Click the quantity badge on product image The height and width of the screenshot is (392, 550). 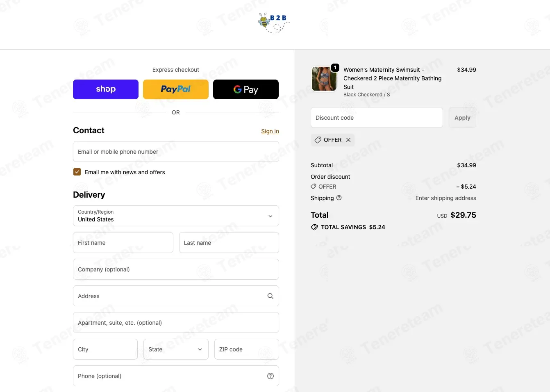tap(335, 68)
